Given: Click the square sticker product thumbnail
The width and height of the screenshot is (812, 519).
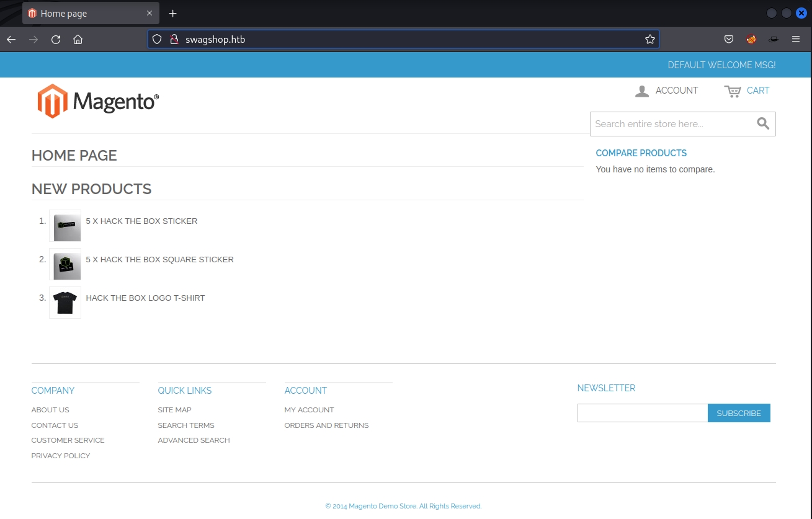Looking at the screenshot, I should [x=65, y=264].
